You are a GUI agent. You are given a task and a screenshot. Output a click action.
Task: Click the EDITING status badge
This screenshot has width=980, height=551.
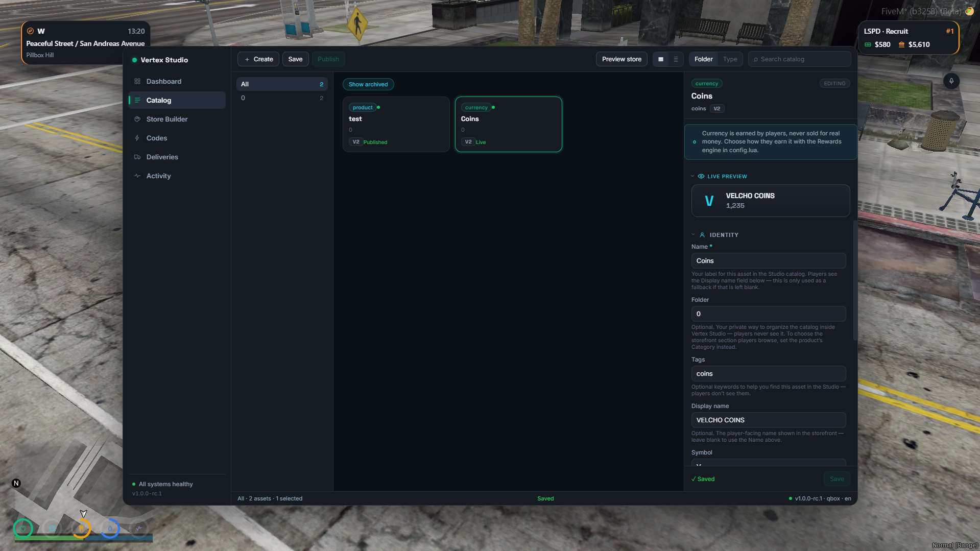pos(834,84)
